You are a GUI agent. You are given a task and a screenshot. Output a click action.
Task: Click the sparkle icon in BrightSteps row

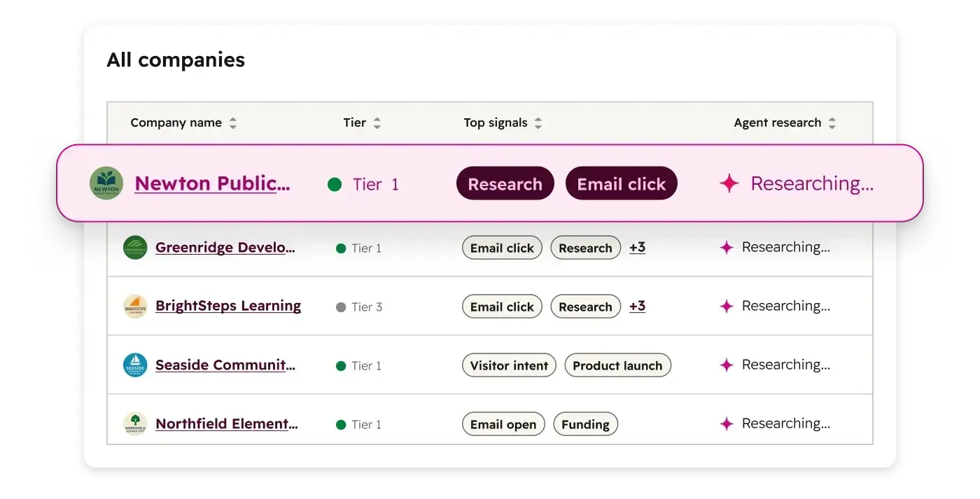point(727,307)
